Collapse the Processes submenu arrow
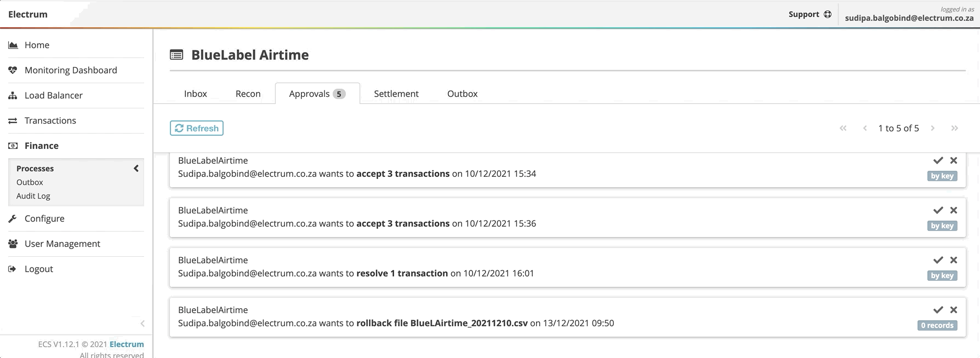The height and width of the screenshot is (358, 980). [x=136, y=169]
